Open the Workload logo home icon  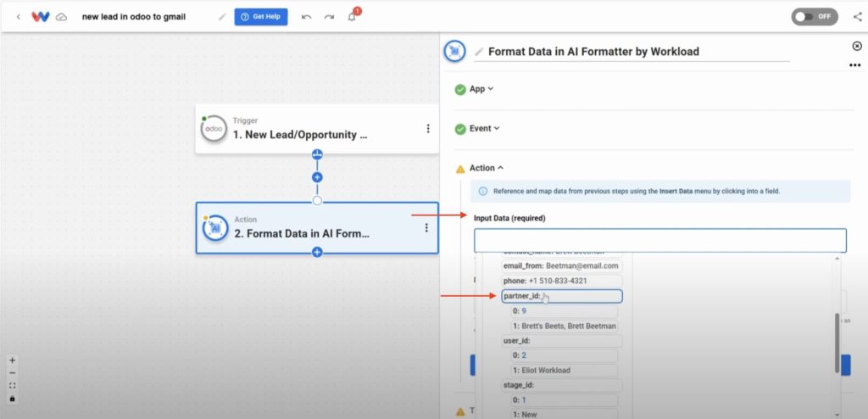coord(41,17)
